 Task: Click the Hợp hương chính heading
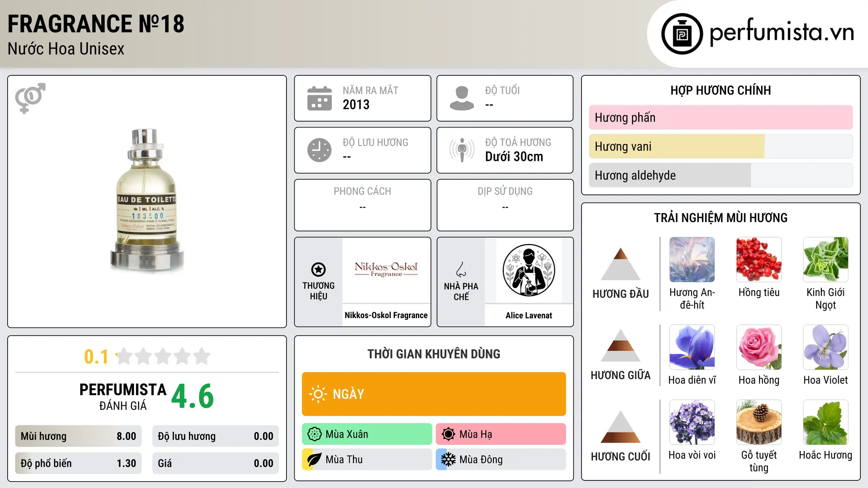(x=721, y=90)
